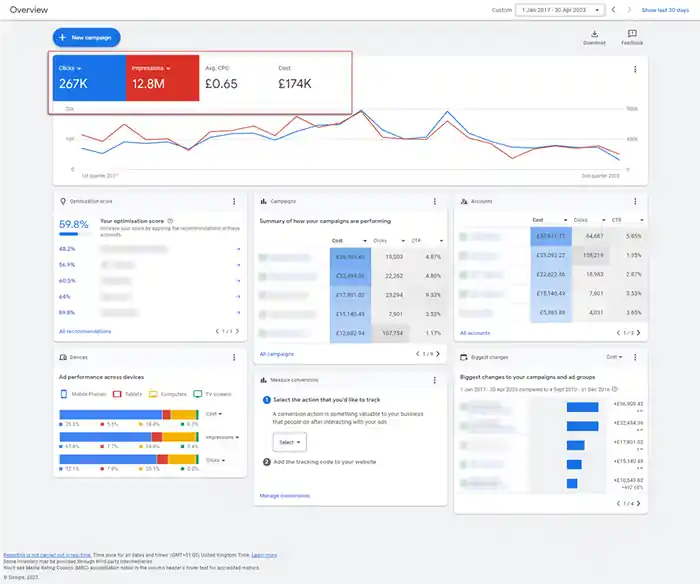This screenshot has width=700, height=584.
Task: Open Biggest changes Cost metric dropdown
Action: click(x=614, y=357)
